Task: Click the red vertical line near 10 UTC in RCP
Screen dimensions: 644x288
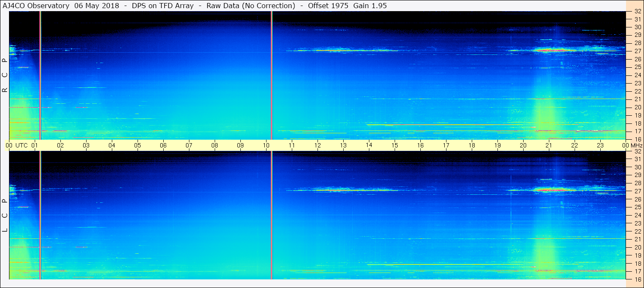Action: click(x=272, y=75)
